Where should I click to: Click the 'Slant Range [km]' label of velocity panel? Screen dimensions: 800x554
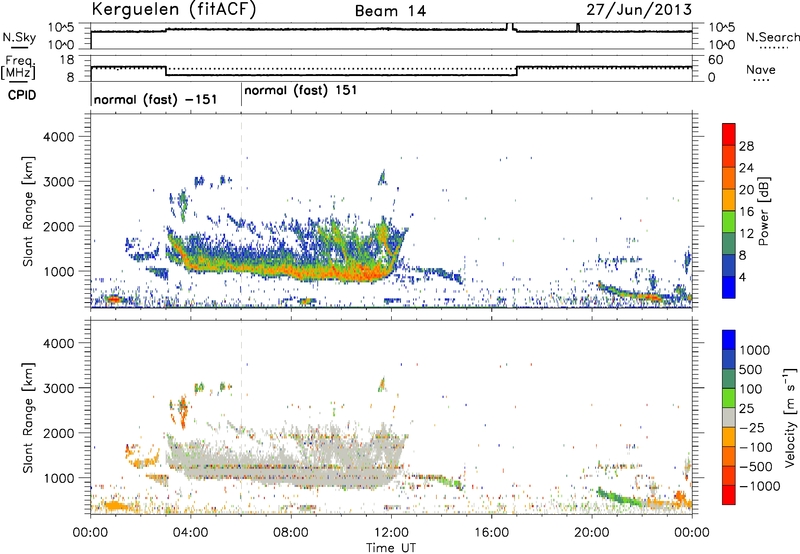click(x=28, y=418)
